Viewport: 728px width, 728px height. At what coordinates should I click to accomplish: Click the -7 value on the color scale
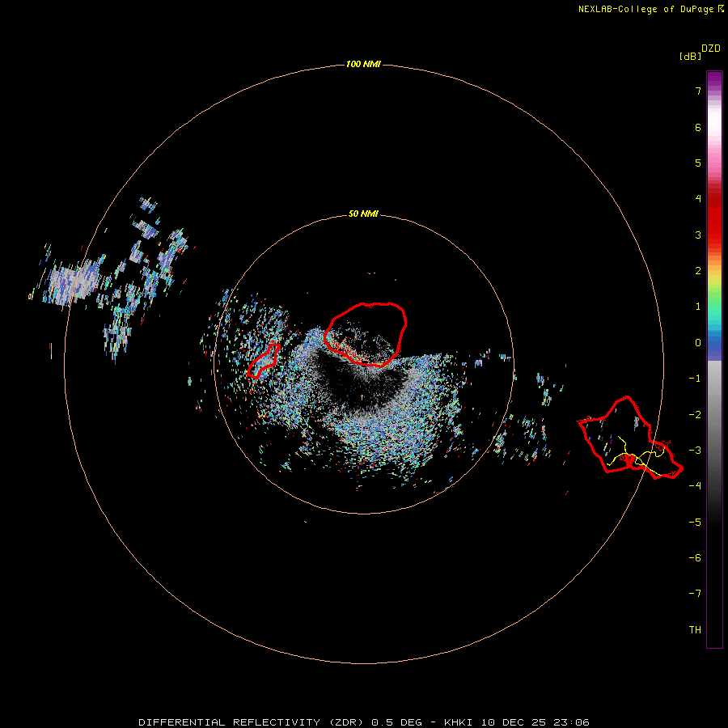tap(695, 594)
